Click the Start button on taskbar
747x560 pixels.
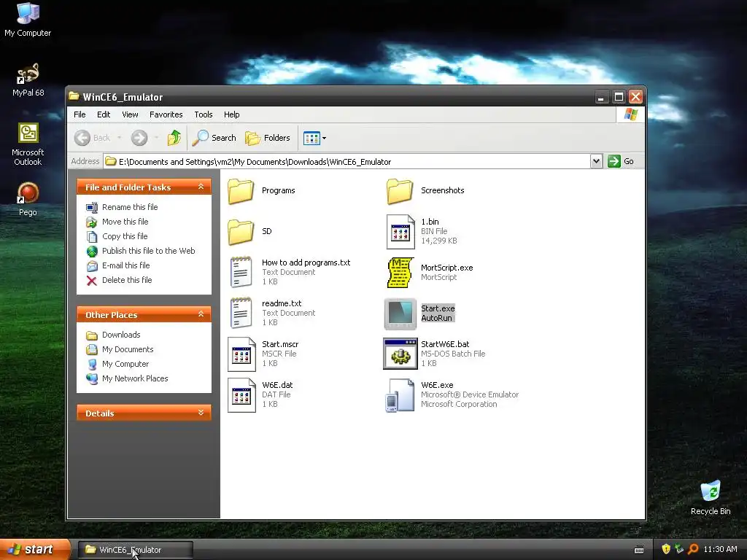tap(34, 550)
